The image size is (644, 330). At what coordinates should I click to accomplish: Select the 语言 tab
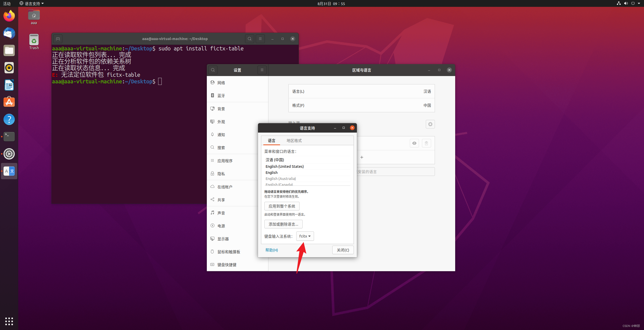coord(271,141)
